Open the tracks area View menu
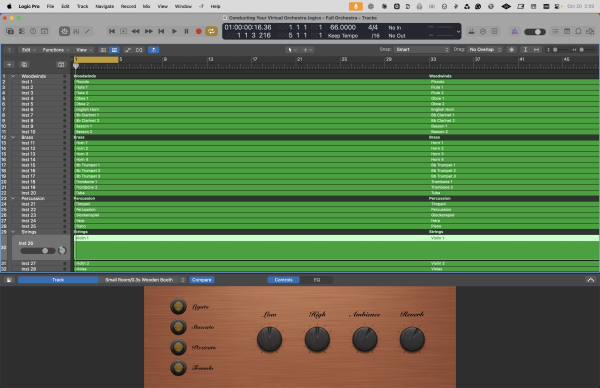The height and width of the screenshot is (388, 600). pos(84,50)
